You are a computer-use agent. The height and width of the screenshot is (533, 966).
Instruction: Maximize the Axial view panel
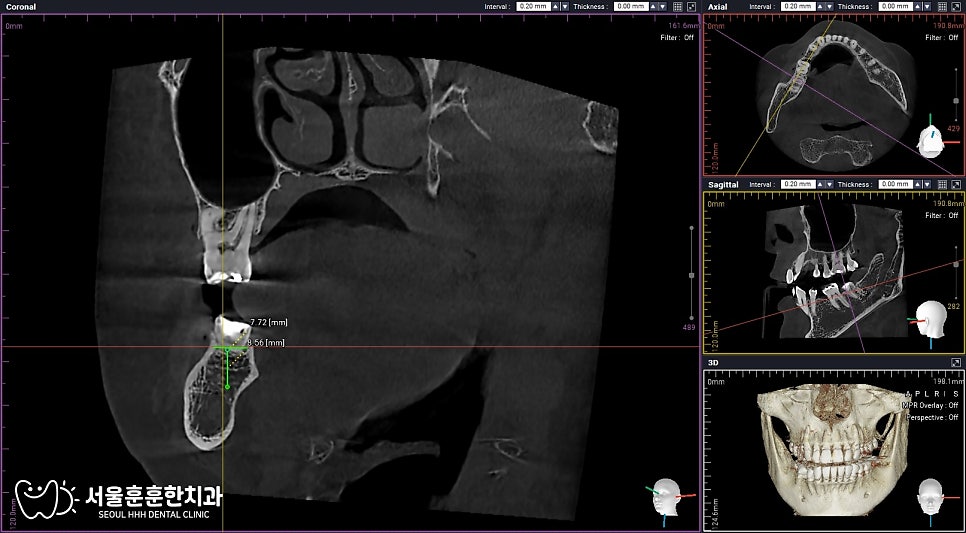956,7
